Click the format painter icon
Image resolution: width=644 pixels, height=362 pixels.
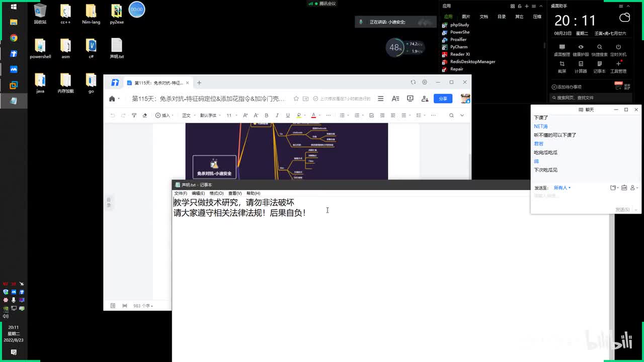(134, 115)
